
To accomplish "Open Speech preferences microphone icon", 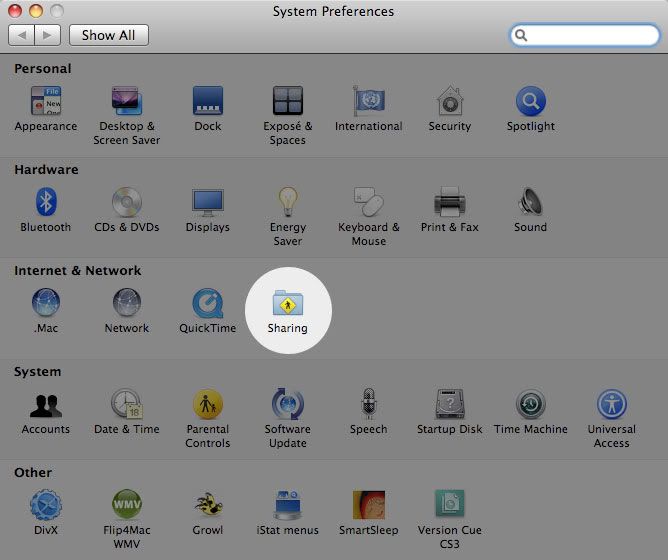I will [369, 404].
